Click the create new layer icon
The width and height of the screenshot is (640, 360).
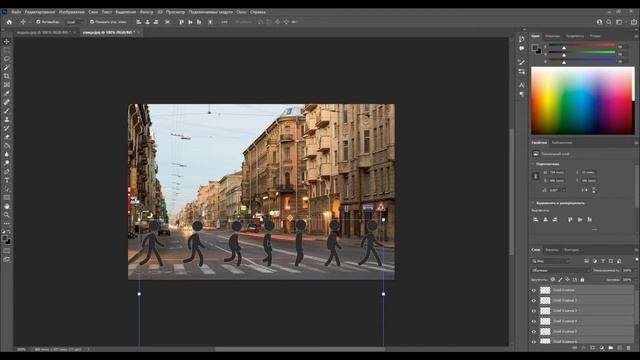tap(620, 348)
